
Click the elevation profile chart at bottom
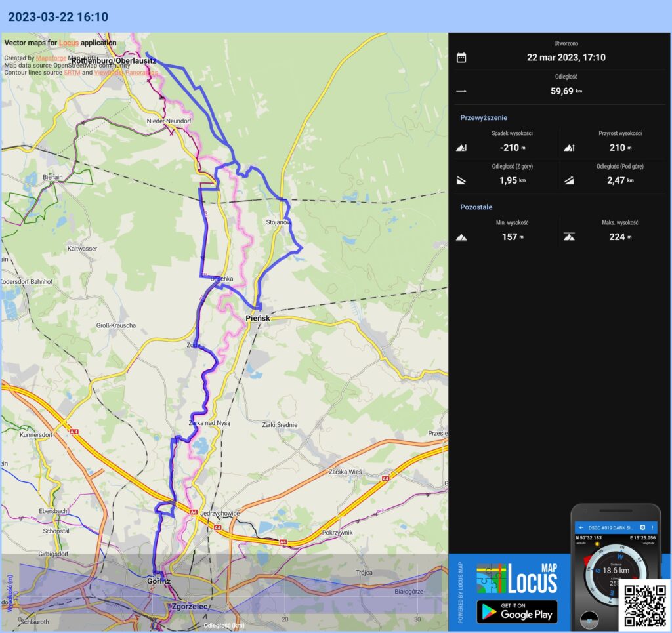click(x=224, y=588)
